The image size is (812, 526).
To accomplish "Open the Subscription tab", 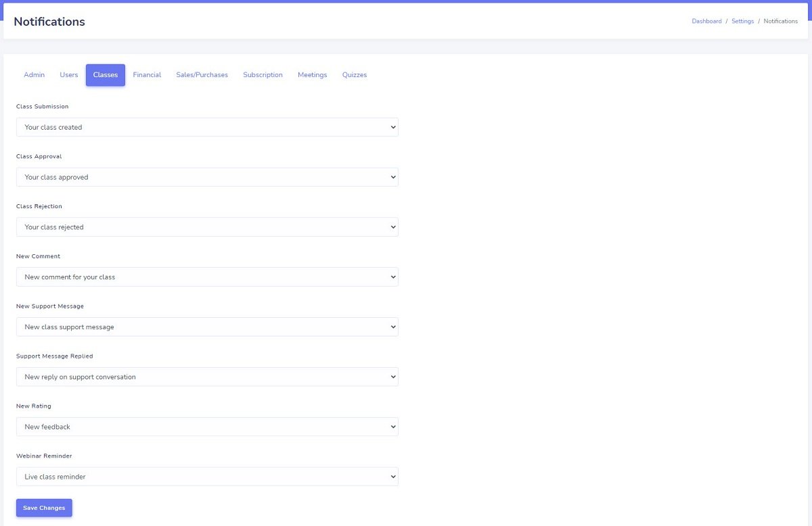I will [x=263, y=75].
